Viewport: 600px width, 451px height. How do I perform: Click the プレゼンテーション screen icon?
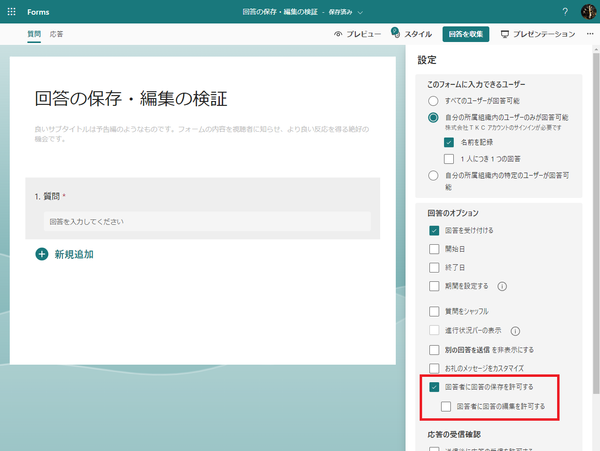pyautogui.click(x=505, y=34)
